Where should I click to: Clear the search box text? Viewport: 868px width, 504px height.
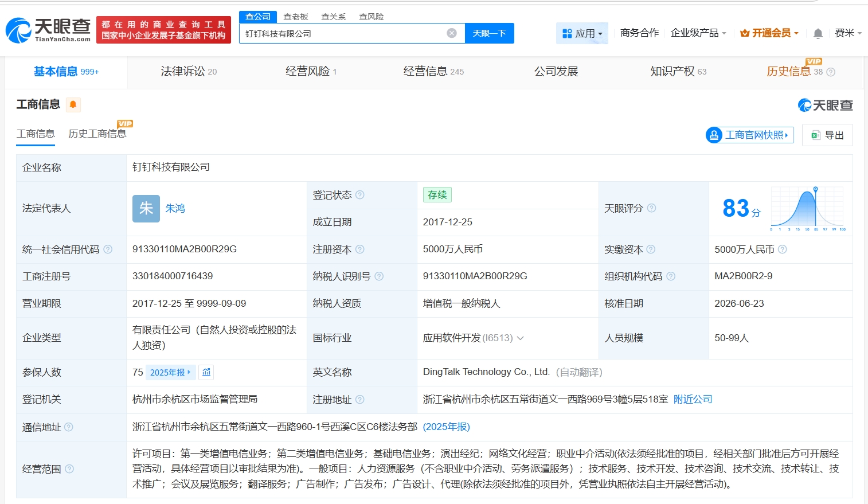(x=452, y=33)
